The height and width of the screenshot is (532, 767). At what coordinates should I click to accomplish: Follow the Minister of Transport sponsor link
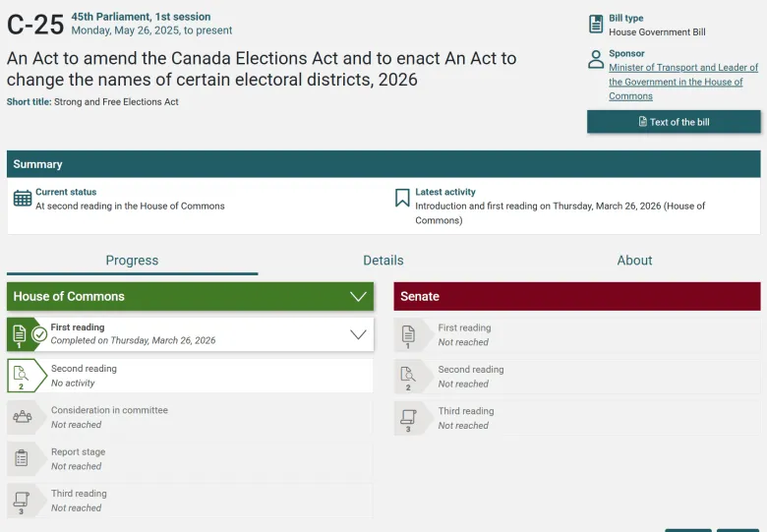point(682,82)
